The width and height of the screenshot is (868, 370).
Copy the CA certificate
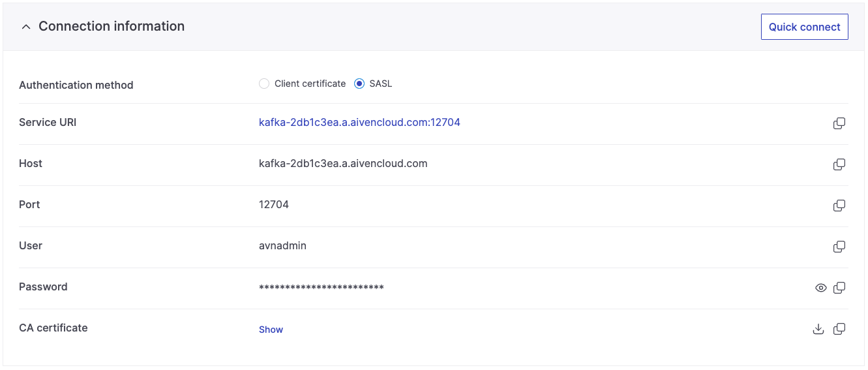(839, 329)
